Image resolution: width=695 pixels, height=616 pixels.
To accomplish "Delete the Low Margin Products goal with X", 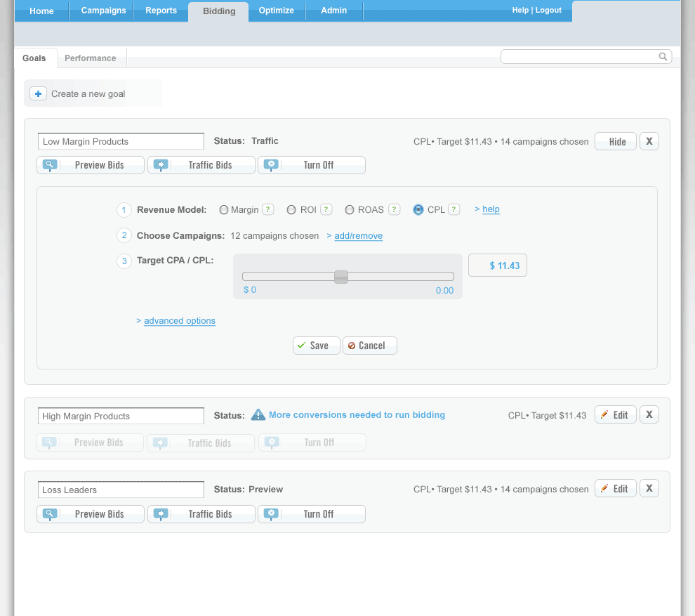I will 649,141.
